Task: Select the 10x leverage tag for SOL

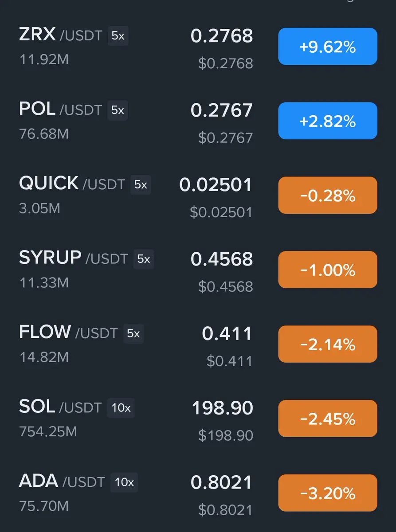Action: pyautogui.click(x=121, y=408)
